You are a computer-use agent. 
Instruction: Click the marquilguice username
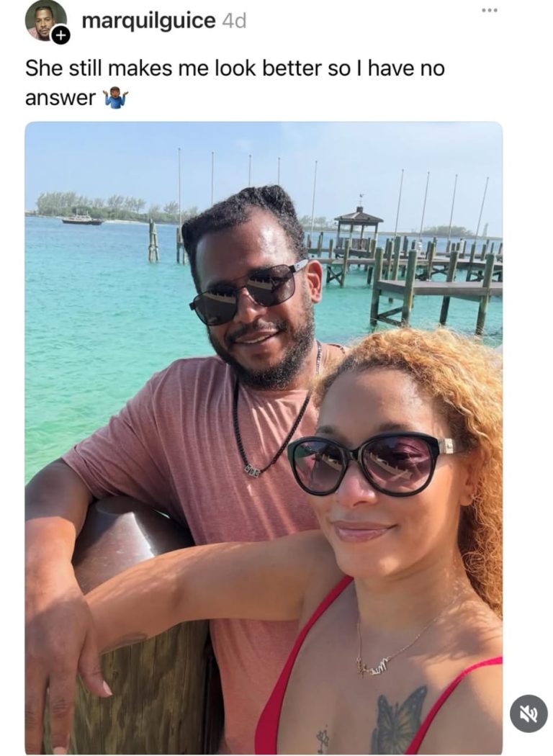148,21
